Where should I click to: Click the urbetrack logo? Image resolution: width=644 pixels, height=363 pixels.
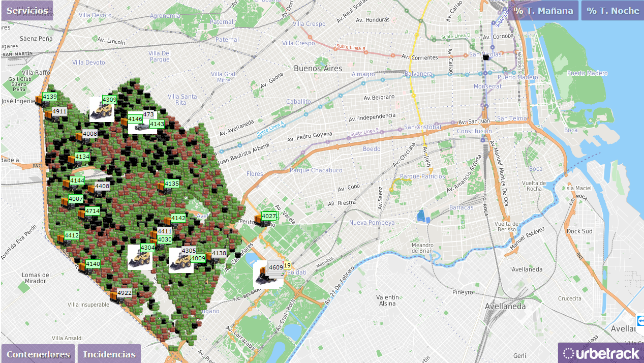pyautogui.click(x=601, y=353)
